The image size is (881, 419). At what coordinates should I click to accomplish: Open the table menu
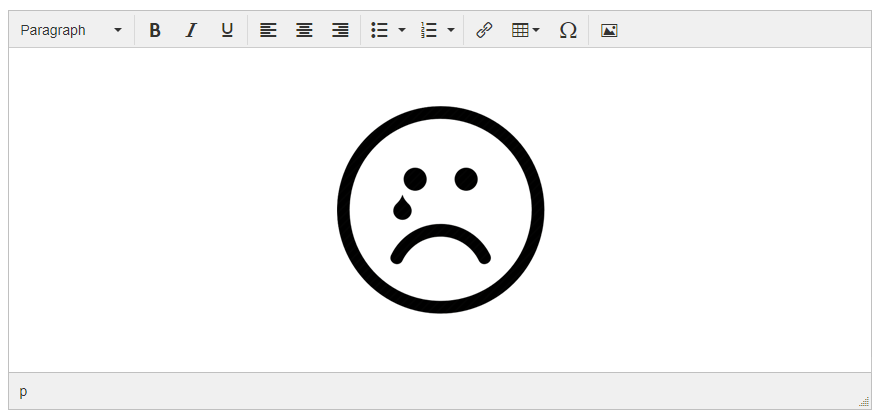pyautogui.click(x=525, y=30)
